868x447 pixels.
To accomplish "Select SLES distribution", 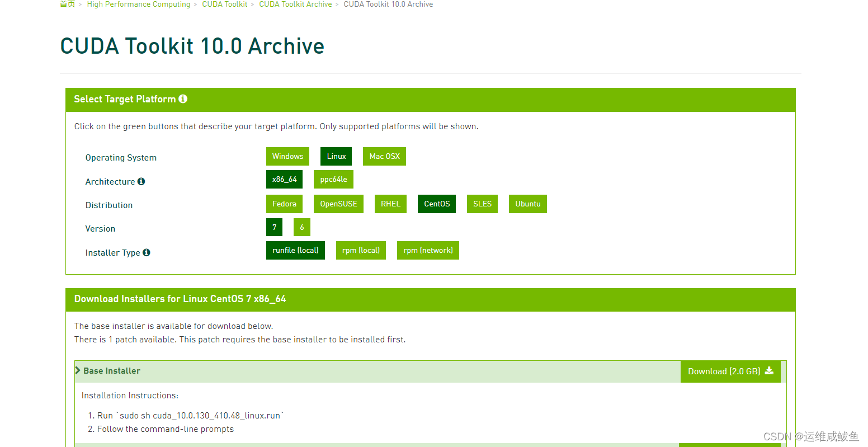I will pyautogui.click(x=482, y=204).
